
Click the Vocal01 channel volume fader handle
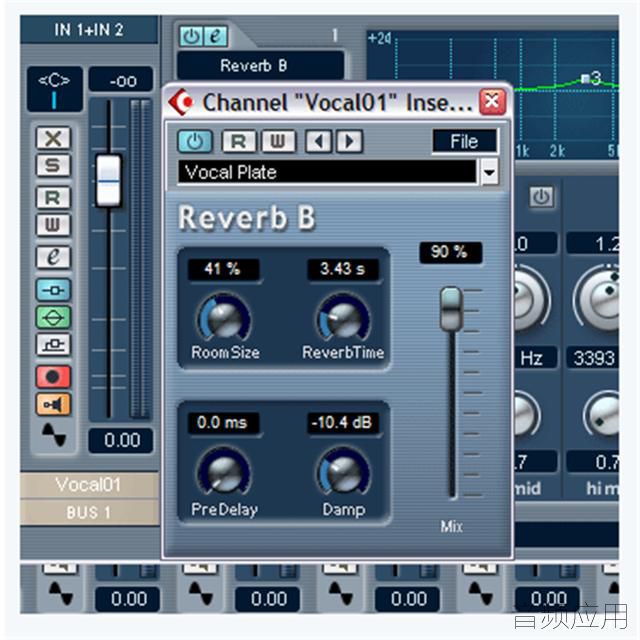(109, 180)
